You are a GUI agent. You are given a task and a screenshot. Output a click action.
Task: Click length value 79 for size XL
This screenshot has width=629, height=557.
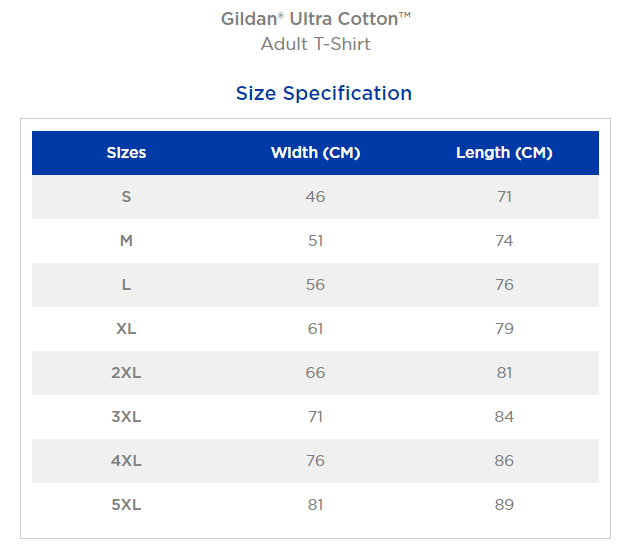(504, 329)
